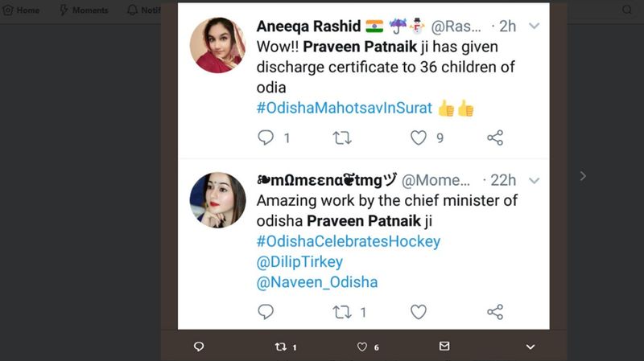Viewport: 644px width, 361px height.
Task: Open #OdishaMahotsavInSurat hashtag link
Action: click(x=345, y=108)
